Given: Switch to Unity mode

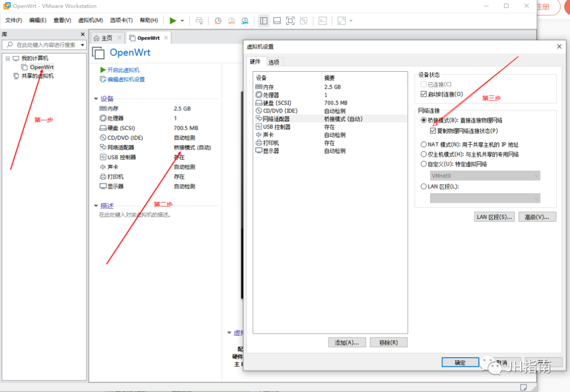Looking at the screenshot, I should point(303,21).
